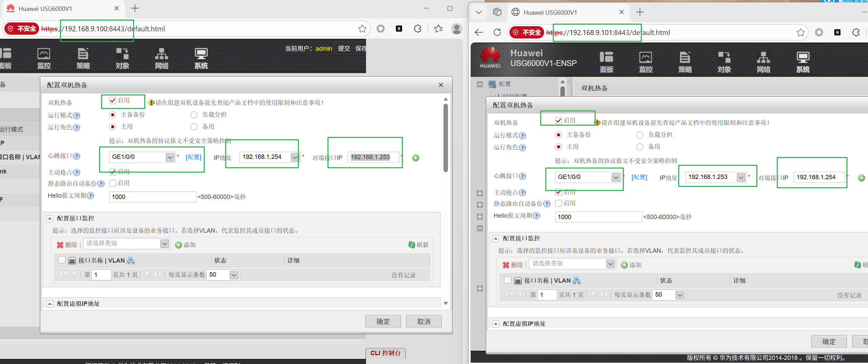Click 提交 in left window header

tap(344, 49)
